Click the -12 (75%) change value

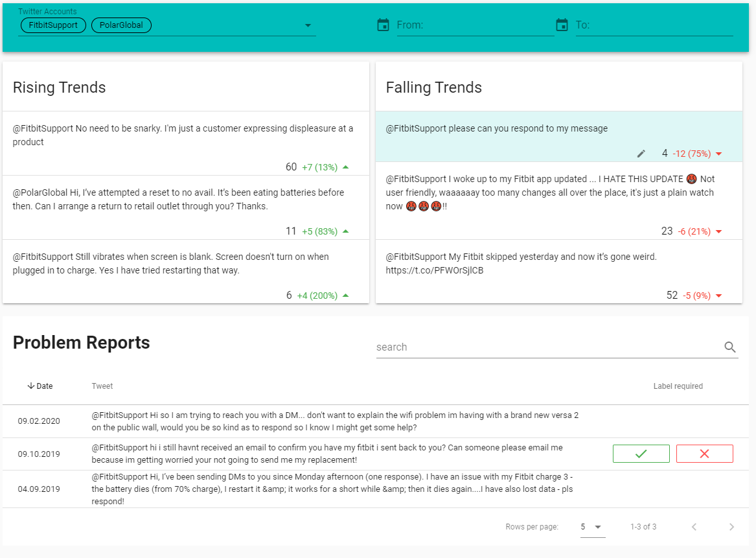(692, 154)
